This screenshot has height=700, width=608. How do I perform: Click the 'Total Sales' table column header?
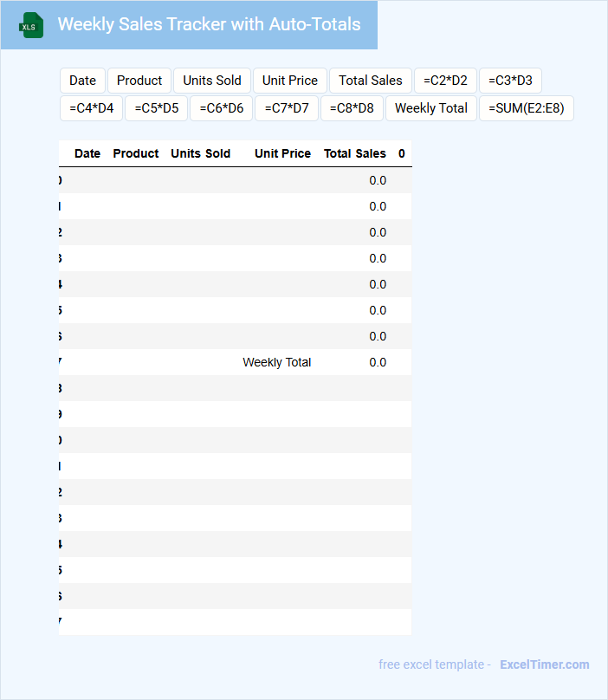355,153
